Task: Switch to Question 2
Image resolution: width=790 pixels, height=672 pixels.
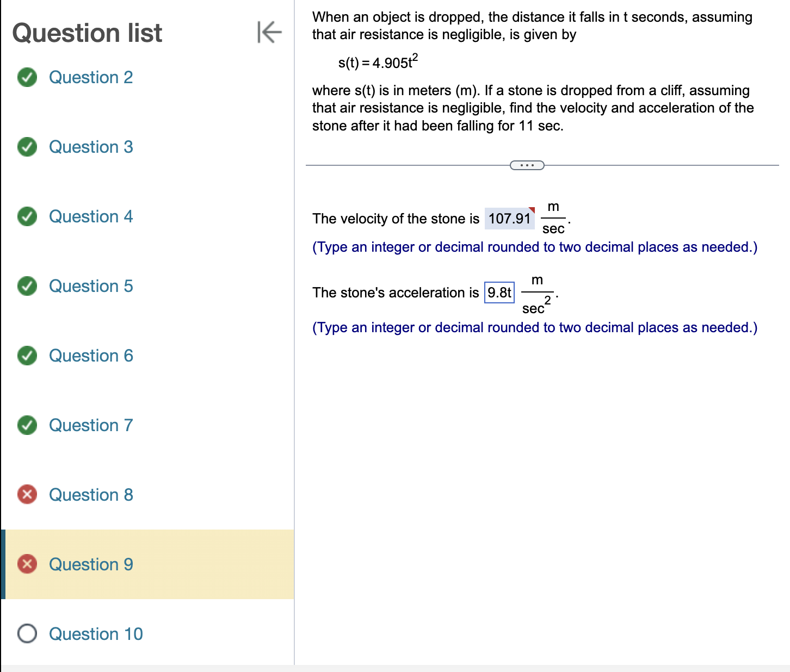Action: (x=90, y=77)
